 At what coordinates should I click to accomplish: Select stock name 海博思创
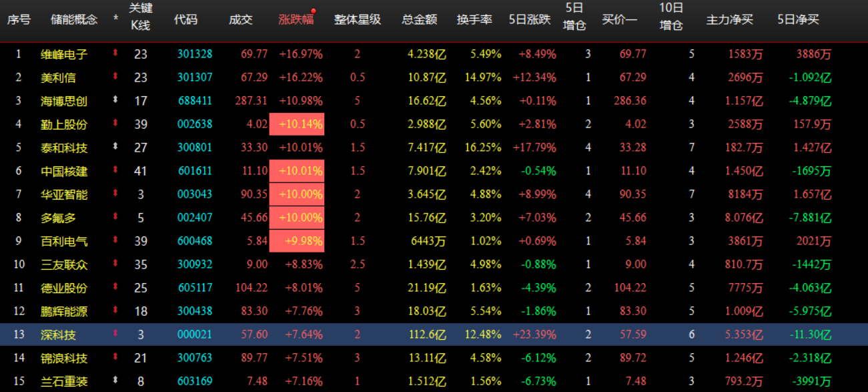64,101
